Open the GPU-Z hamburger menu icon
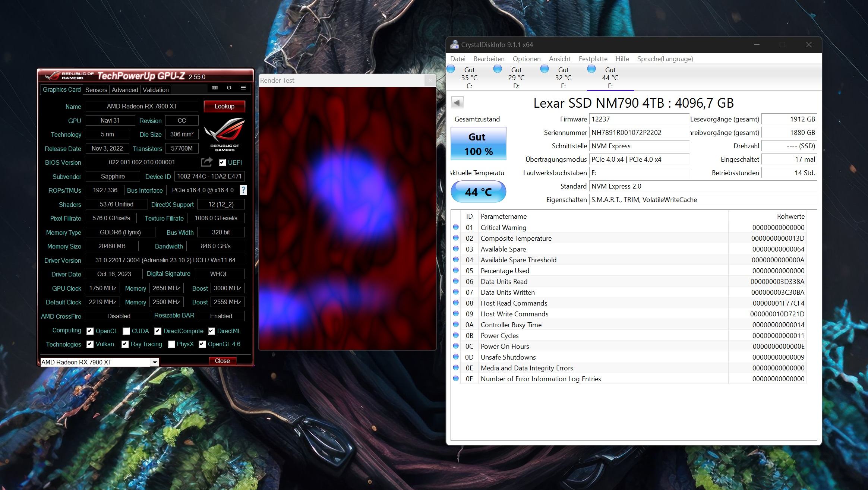 point(243,88)
